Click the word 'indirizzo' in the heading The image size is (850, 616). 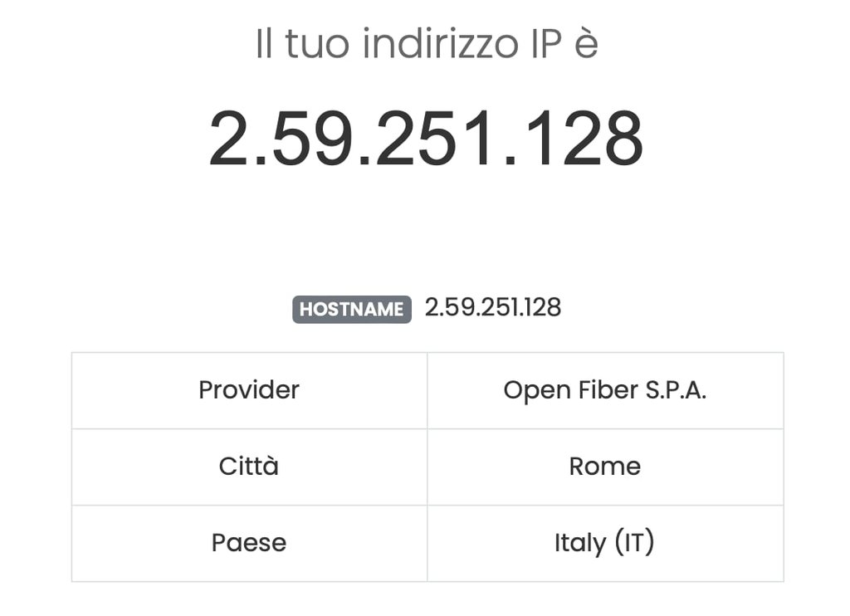441,43
